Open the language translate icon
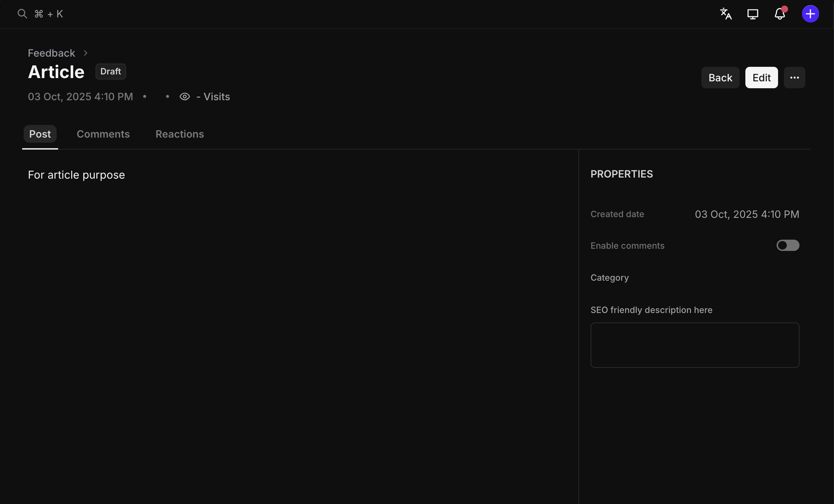 (x=726, y=14)
